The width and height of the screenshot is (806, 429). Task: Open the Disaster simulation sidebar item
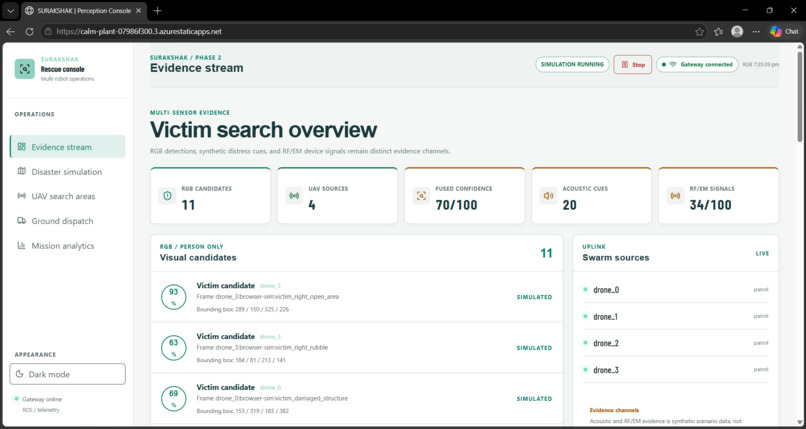point(67,172)
